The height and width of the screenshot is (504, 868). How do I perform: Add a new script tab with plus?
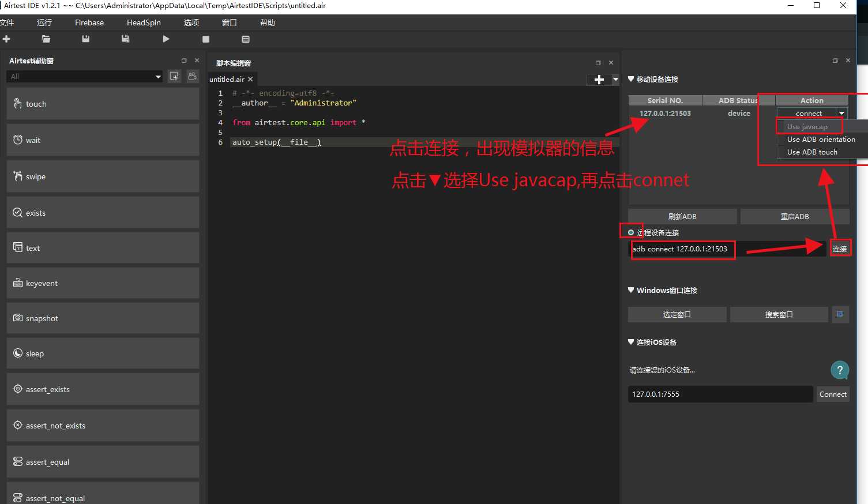tap(599, 80)
